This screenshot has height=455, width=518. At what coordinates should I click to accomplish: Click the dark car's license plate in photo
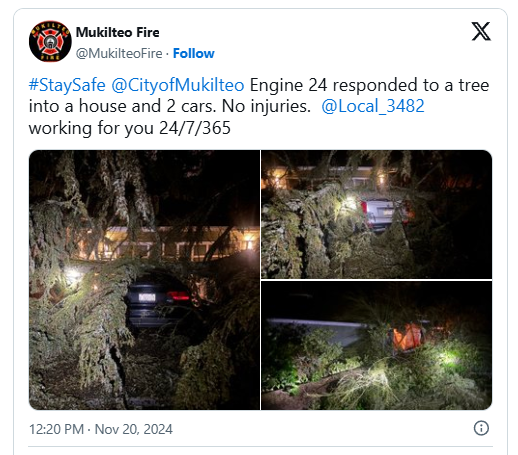[x=147, y=297]
